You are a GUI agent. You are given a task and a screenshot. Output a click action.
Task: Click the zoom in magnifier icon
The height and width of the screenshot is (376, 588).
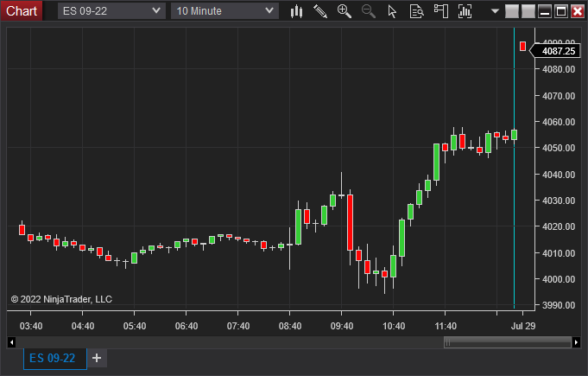(345, 11)
